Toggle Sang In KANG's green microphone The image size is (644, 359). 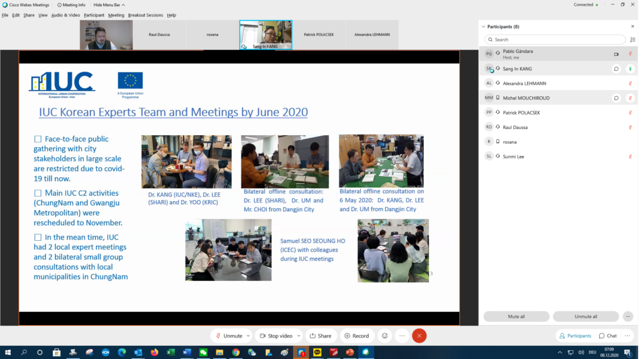pyautogui.click(x=630, y=69)
